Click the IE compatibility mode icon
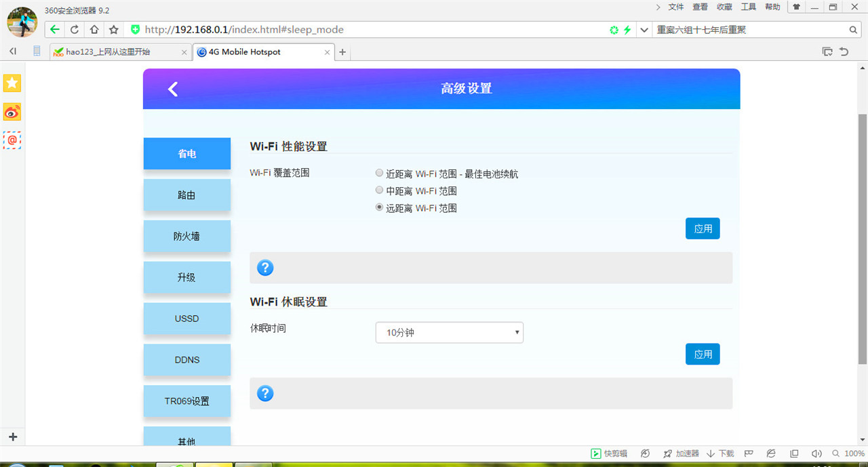Image resolution: width=868 pixels, height=467 pixels. [770, 453]
